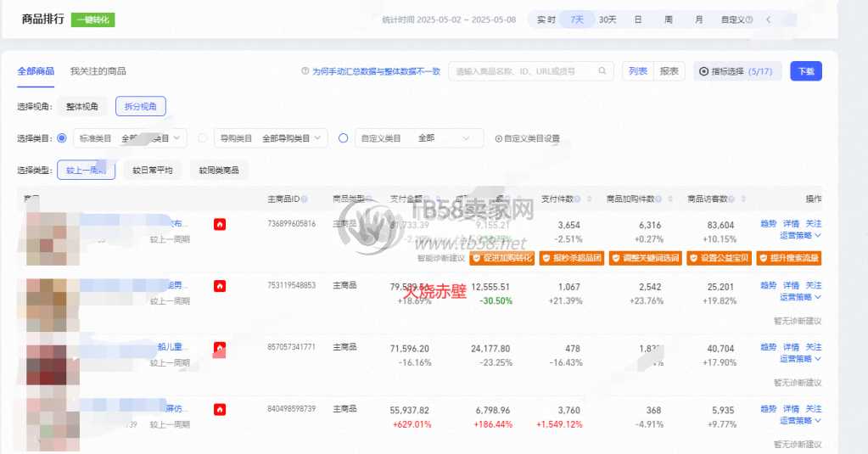Expand the 导购类目 全部导购类目 dropdown
This screenshot has width=868, height=454.
[271, 137]
